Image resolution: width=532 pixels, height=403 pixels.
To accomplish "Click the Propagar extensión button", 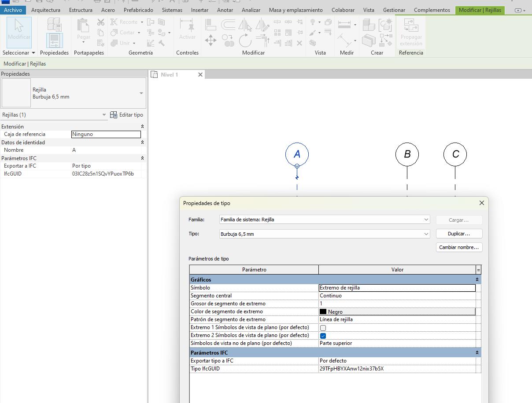I will [x=410, y=33].
